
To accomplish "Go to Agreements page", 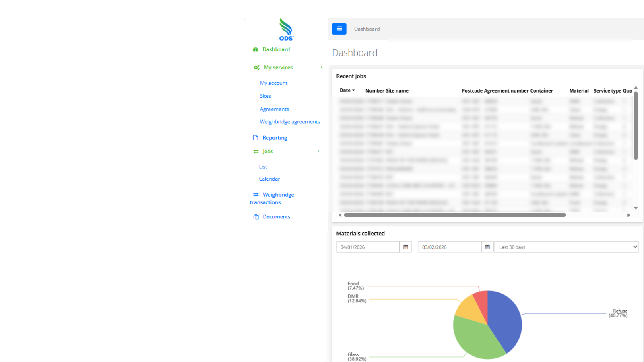I will (x=275, y=109).
